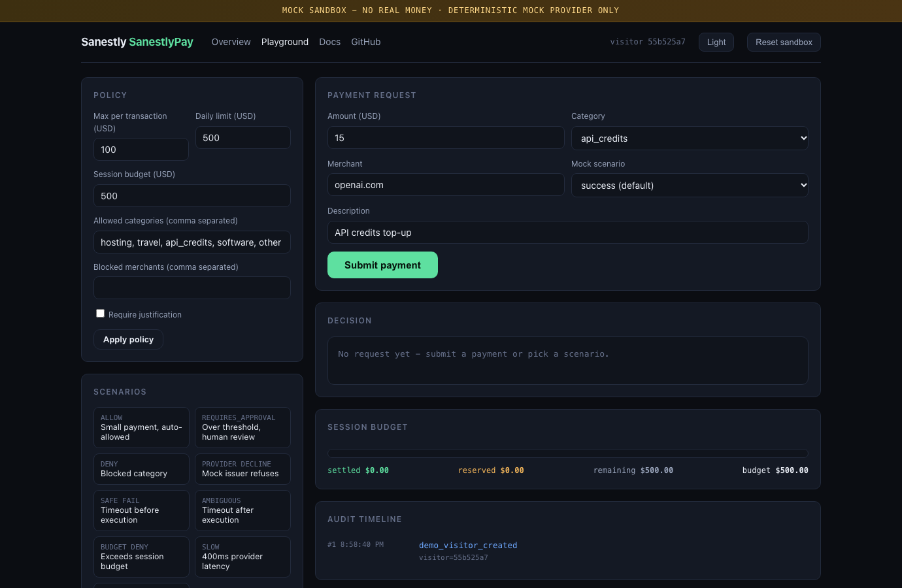Viewport: 902px width, 588px height.
Task: Click the #1 8:58:40 PM timestamp
Action: tap(356, 544)
